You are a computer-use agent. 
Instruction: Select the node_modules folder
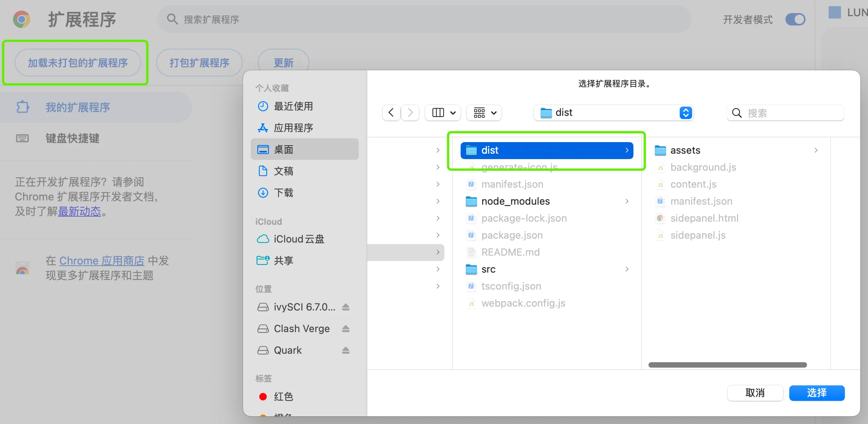[x=515, y=201]
